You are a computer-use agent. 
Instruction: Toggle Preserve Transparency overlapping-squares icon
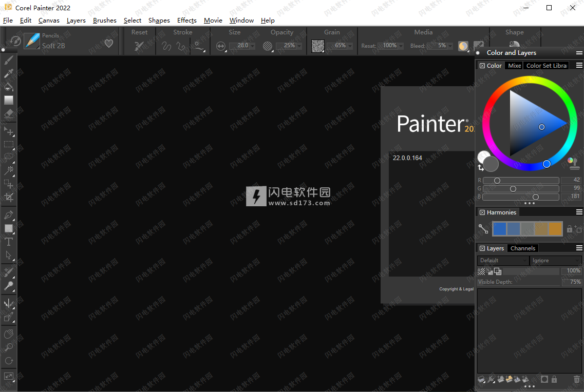498,271
